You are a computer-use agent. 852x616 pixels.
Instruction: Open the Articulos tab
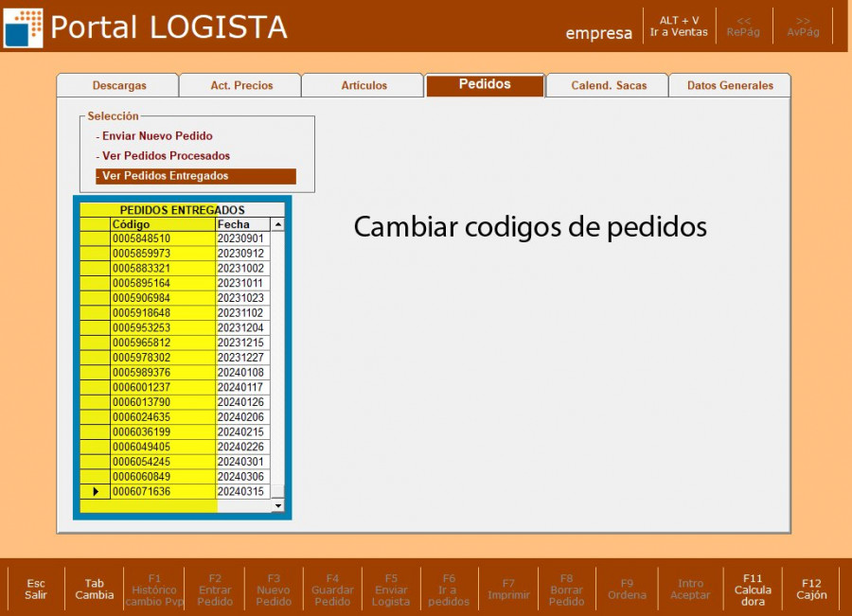click(364, 85)
